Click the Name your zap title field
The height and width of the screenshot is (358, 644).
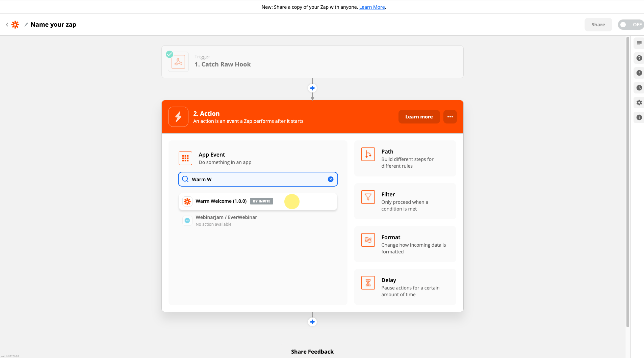(x=53, y=25)
